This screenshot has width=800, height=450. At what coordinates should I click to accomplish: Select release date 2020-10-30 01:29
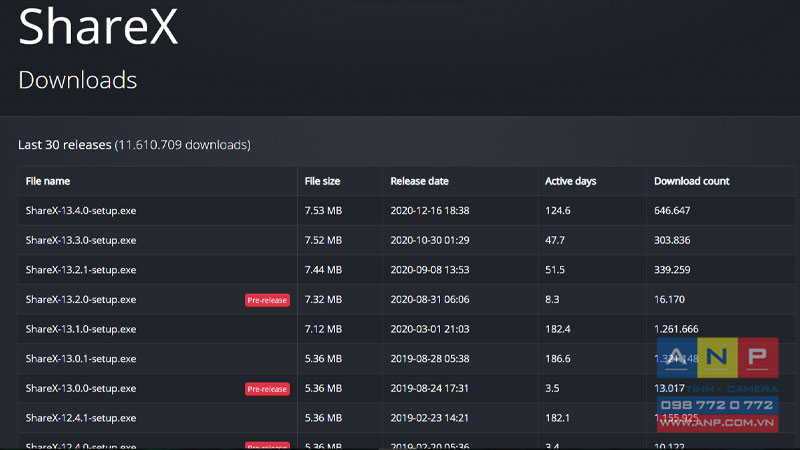(x=430, y=240)
